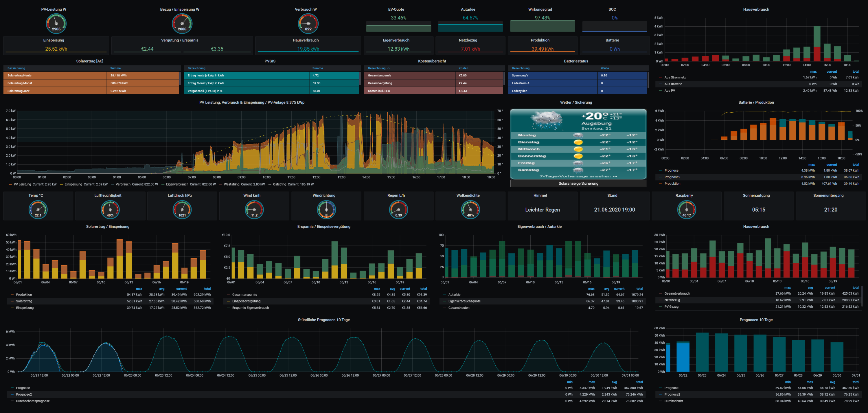Open the Kostenübersicht panel title menu
Viewport: 868px width, 413px height.
(432, 61)
